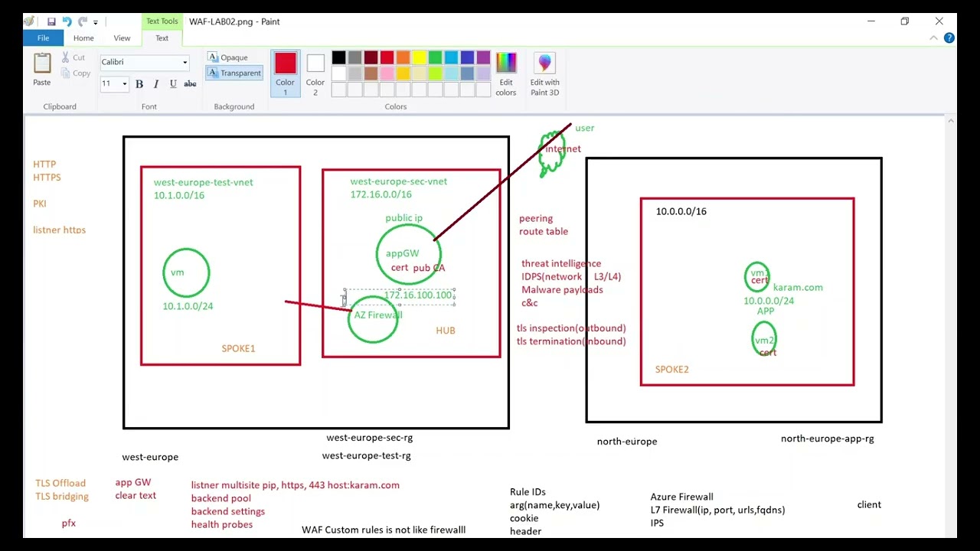The height and width of the screenshot is (551, 980).
Task: Pick the turquoise palette color
Action: pos(451,57)
